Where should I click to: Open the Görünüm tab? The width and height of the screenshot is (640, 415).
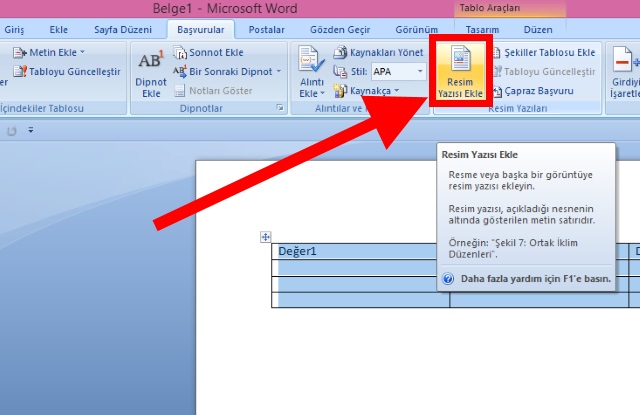416,30
